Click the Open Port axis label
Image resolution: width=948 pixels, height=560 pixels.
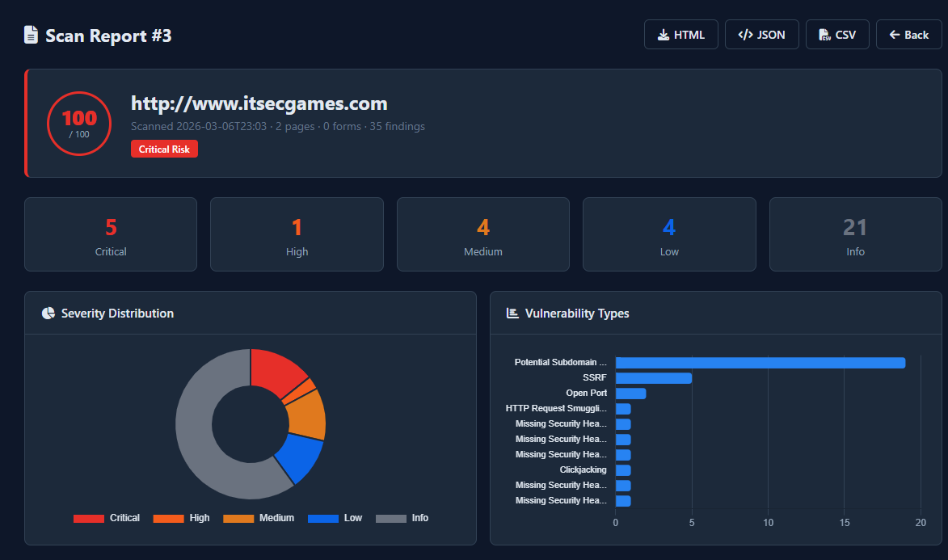click(x=587, y=393)
